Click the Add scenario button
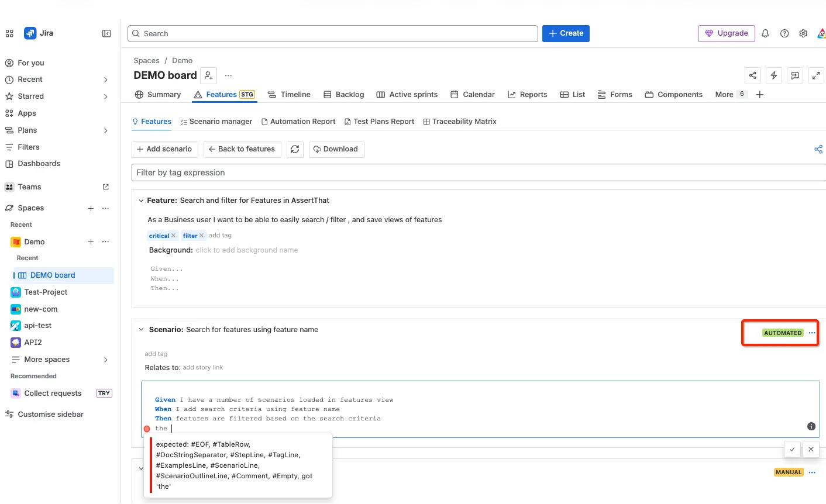The height and width of the screenshot is (504, 826). pyautogui.click(x=164, y=149)
